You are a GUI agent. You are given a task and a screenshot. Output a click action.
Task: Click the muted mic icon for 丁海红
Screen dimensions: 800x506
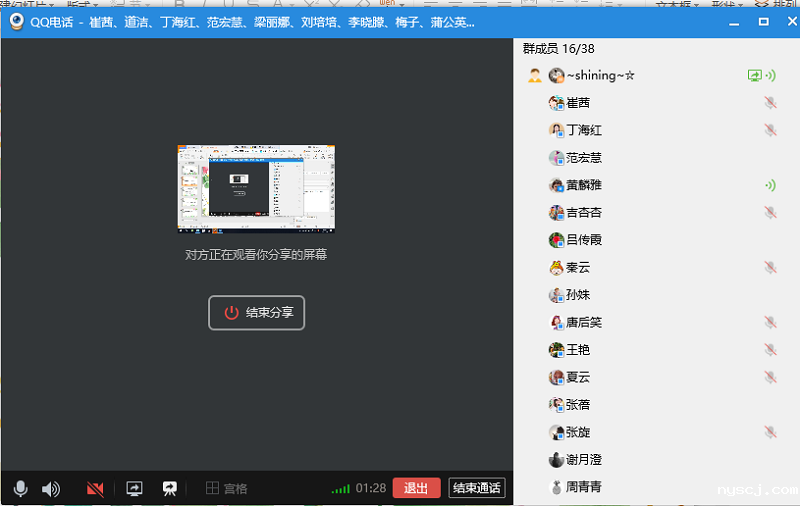coord(770,131)
